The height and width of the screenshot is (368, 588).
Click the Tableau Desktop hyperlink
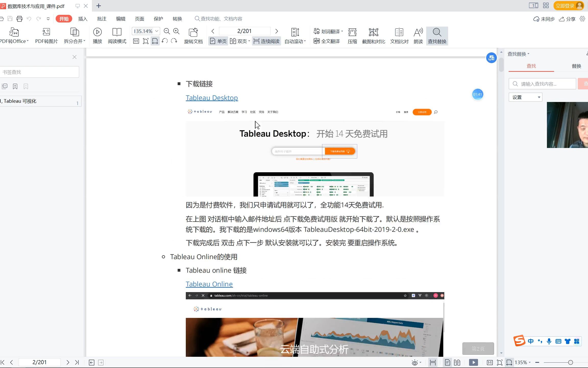click(212, 98)
